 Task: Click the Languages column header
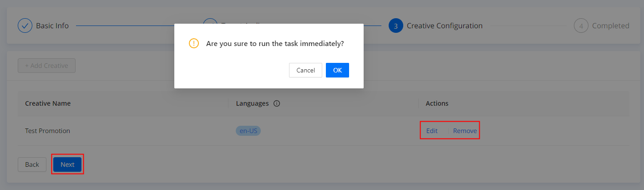[x=252, y=103]
